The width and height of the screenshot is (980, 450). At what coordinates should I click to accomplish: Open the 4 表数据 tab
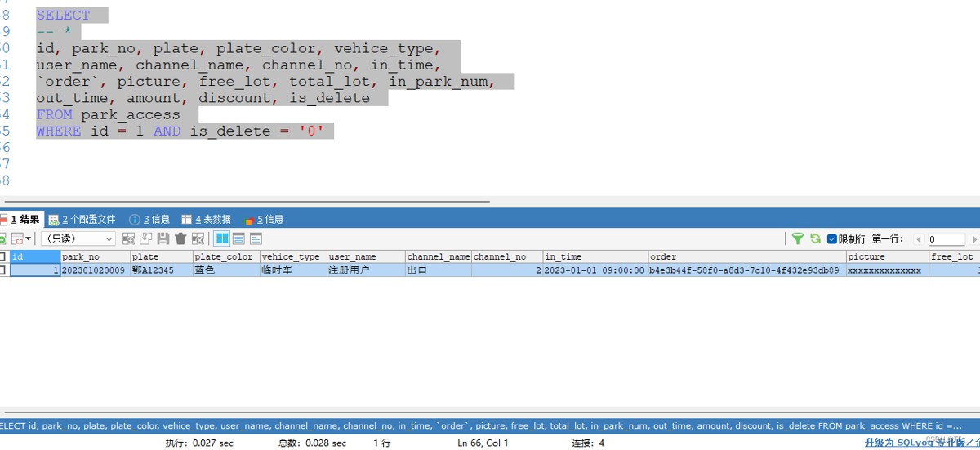pyautogui.click(x=206, y=220)
